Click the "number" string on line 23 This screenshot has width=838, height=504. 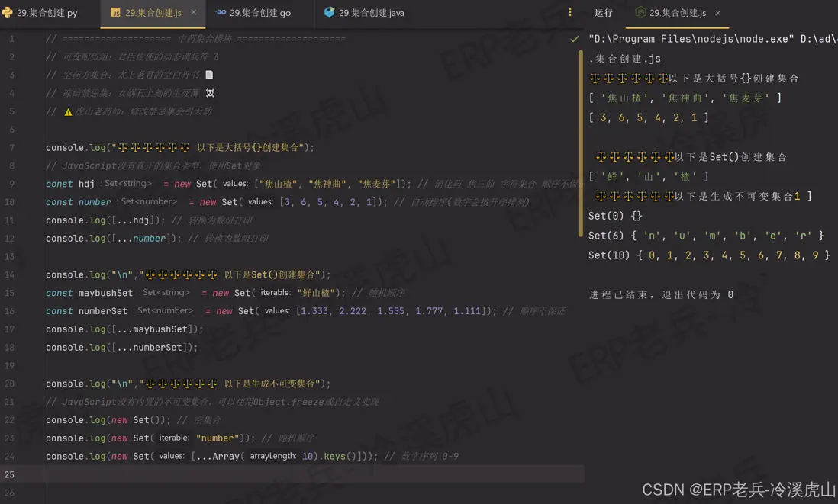[217, 438]
